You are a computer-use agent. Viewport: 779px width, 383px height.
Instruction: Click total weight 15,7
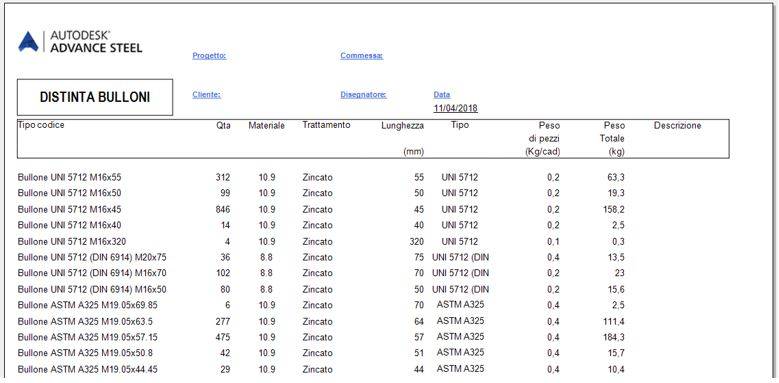tap(615, 353)
